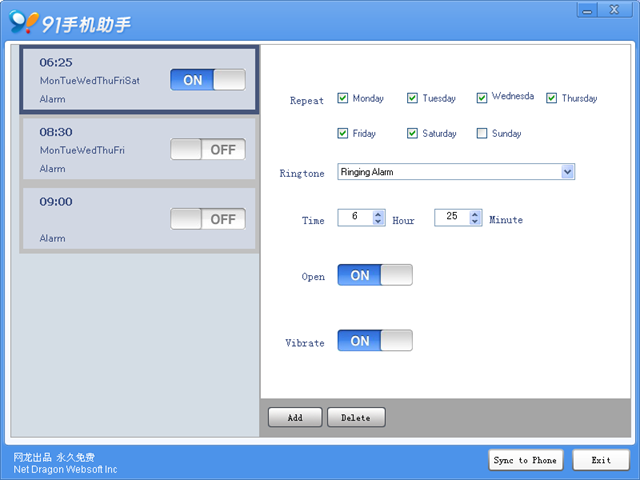Toggle the Open ON switch
Viewport: 640px width, 480px height.
375,275
